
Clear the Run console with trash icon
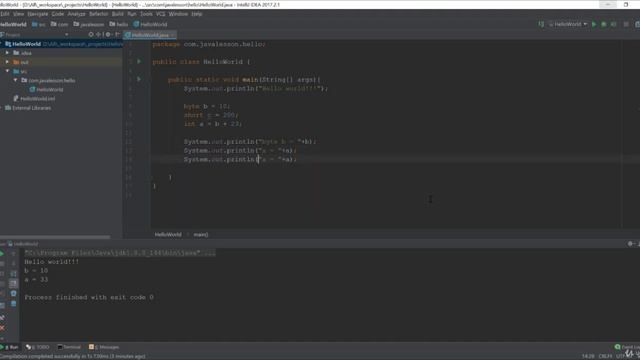(x=13, y=304)
